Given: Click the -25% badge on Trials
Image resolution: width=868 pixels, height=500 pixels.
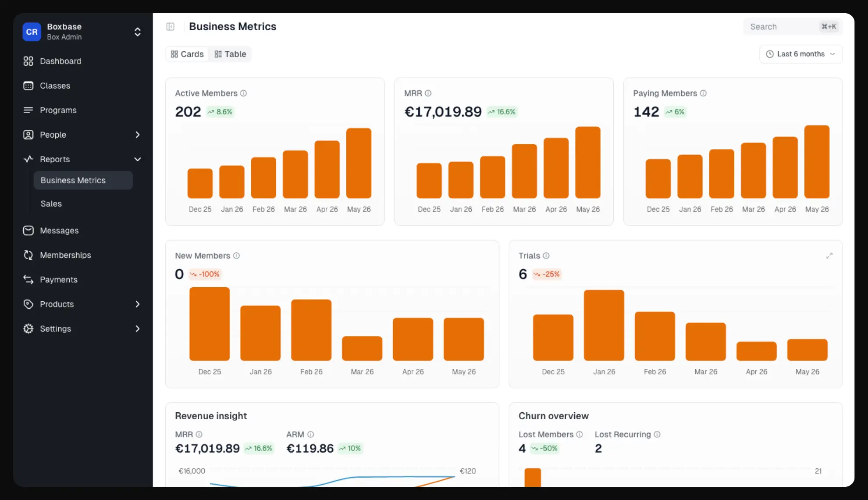Looking at the screenshot, I should pyautogui.click(x=547, y=274).
